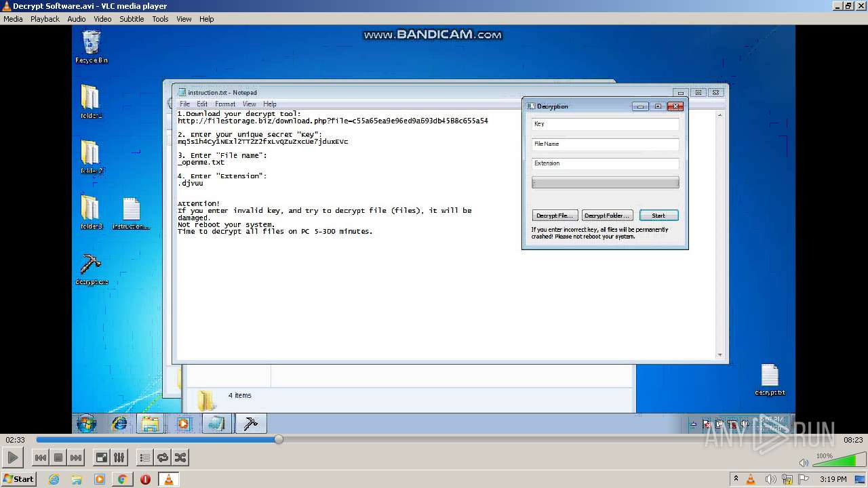Open the system volume tray icon
The width and height of the screenshot is (868, 488).
770,479
